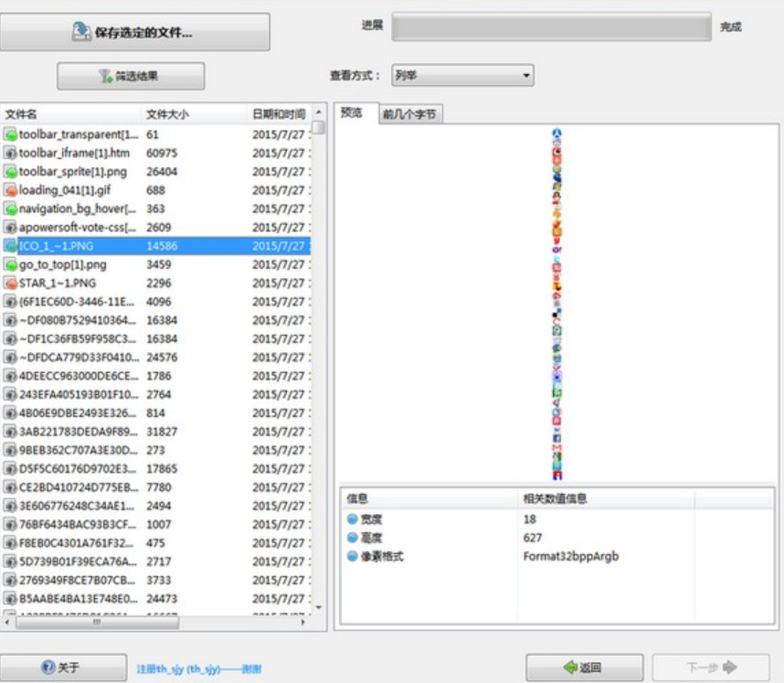Click the 注册th_sjy registration link
This screenshot has width=784, height=683.
click(199, 668)
